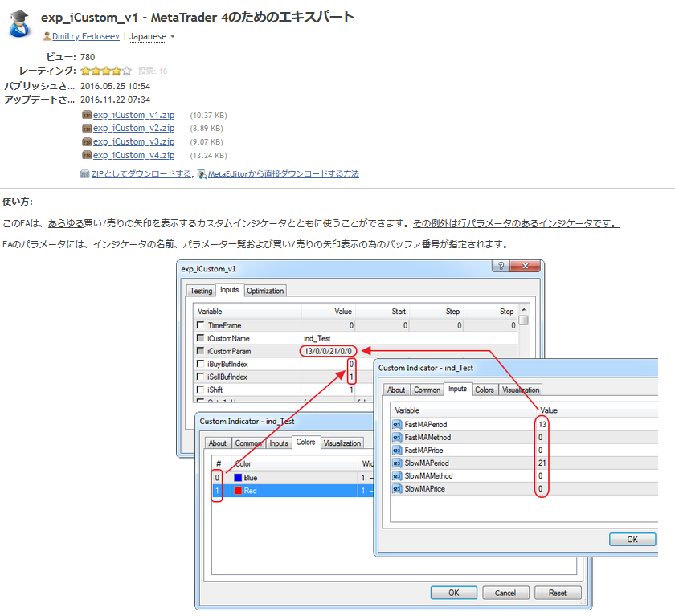Click the ZIP download icon before ZIPとしてダウンロードする

[x=85, y=173]
